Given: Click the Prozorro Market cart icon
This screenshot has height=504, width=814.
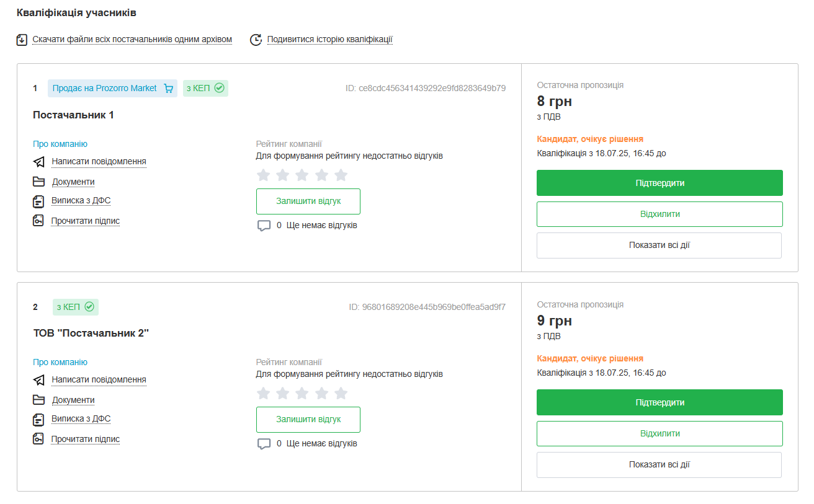Looking at the screenshot, I should [x=168, y=89].
